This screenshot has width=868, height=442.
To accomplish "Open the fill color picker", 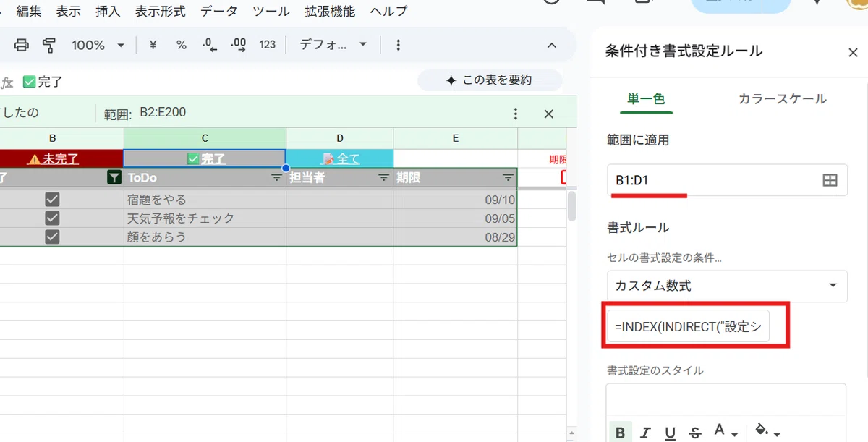I will [766, 433].
